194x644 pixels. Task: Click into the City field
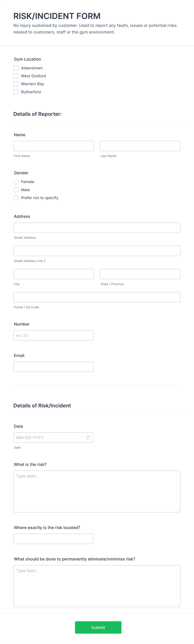click(x=54, y=274)
